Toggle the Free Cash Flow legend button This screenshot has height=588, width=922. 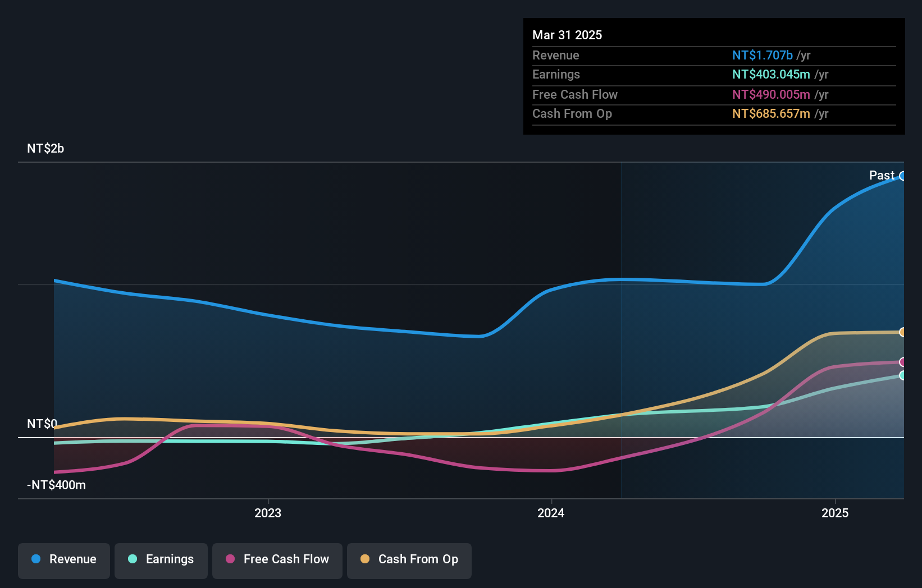tap(277, 561)
